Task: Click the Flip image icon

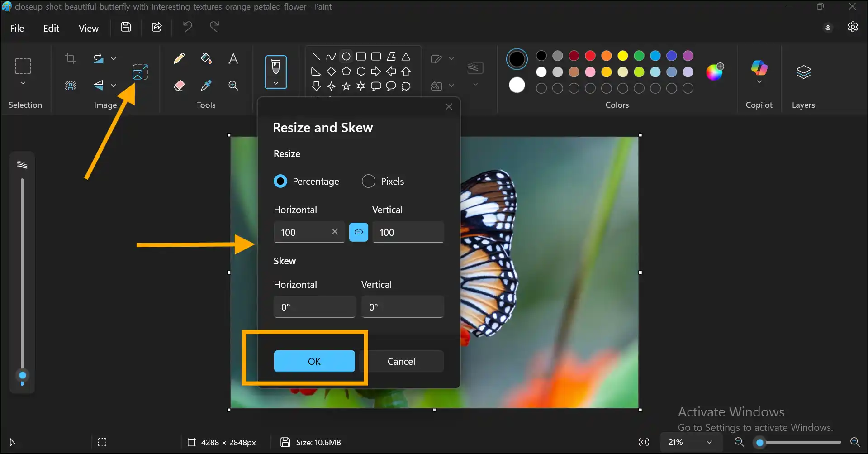Action: (x=99, y=85)
